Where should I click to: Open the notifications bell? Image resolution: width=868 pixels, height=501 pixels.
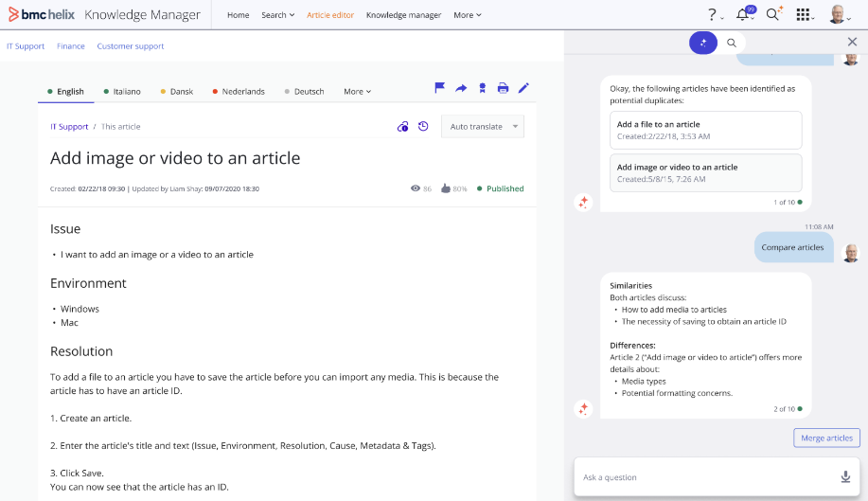[745, 14]
